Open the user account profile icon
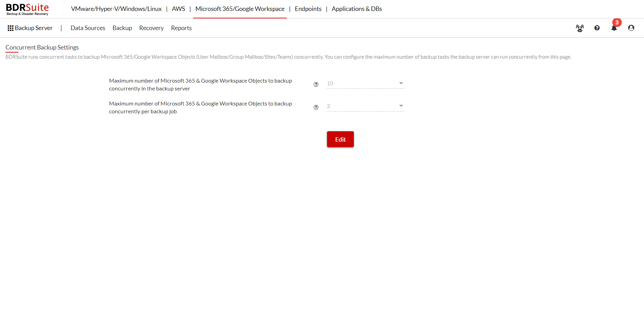The image size is (644, 315). 631,28
